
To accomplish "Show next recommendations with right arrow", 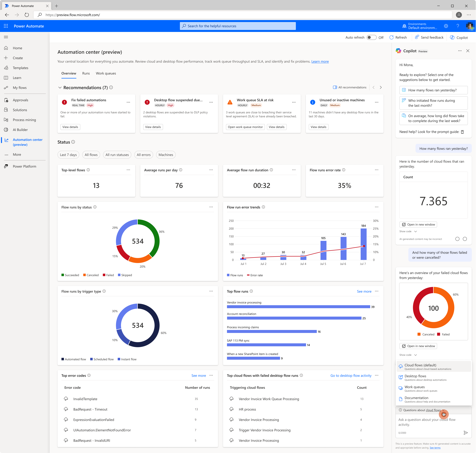I will (x=381, y=87).
